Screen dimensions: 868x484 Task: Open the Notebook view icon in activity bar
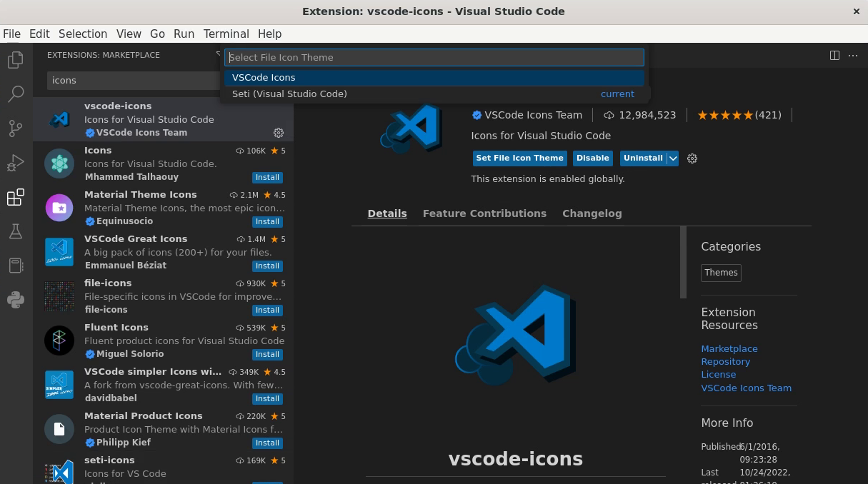[16, 266]
